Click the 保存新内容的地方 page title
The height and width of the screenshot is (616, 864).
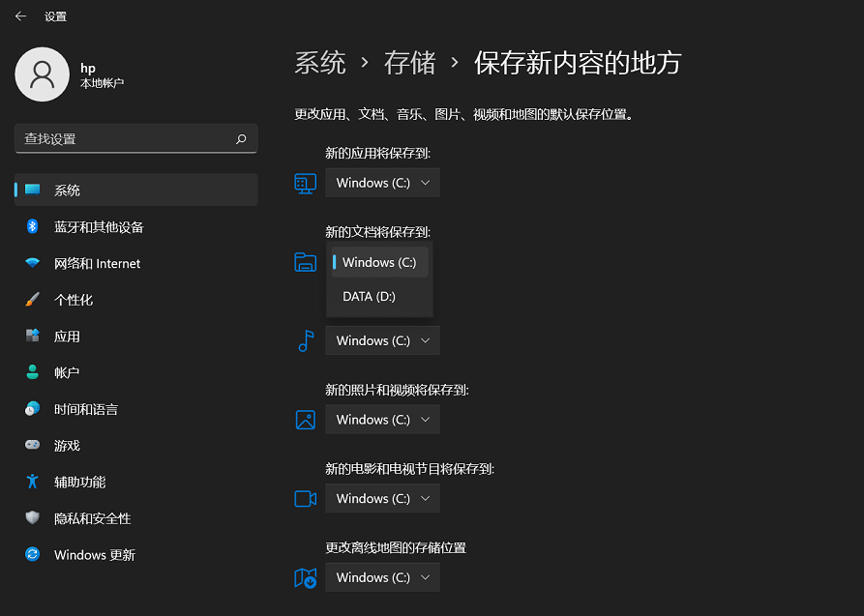(x=578, y=63)
